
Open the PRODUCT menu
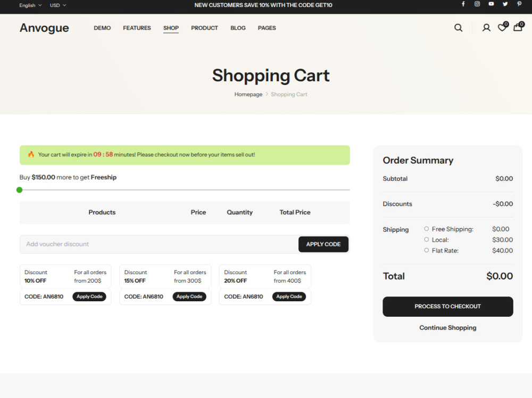(x=204, y=28)
